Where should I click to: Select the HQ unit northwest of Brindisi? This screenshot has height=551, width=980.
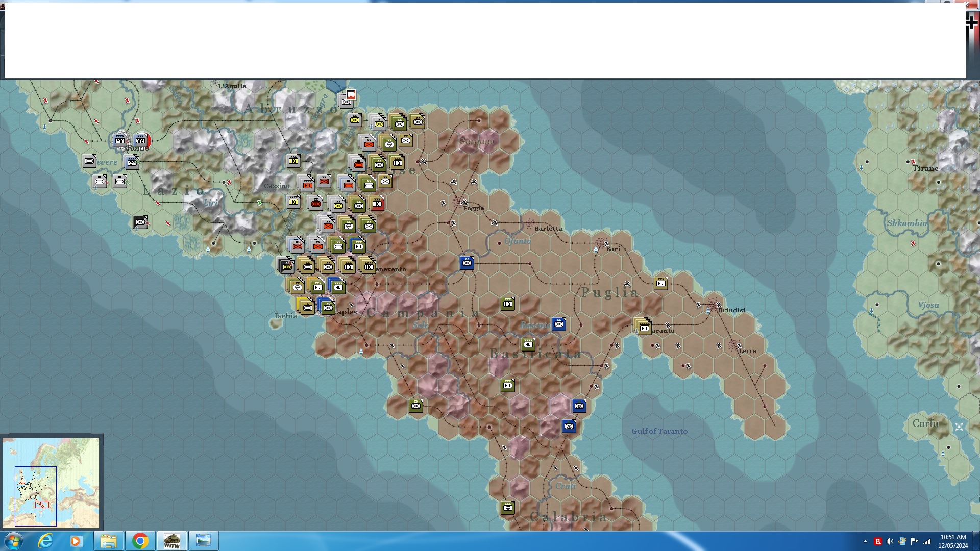pyautogui.click(x=660, y=283)
